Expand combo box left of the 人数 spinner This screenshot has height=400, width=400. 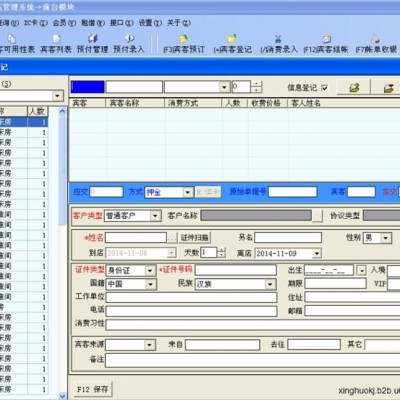point(224,87)
